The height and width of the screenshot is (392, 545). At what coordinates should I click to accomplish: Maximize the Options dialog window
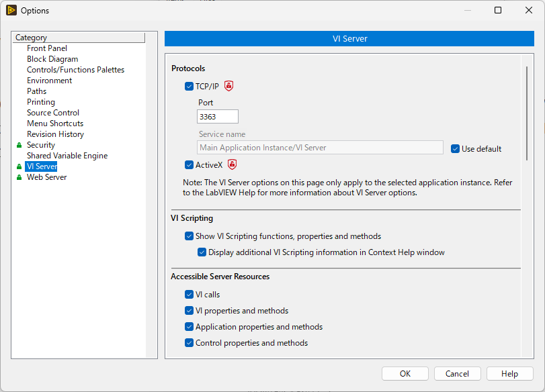498,11
